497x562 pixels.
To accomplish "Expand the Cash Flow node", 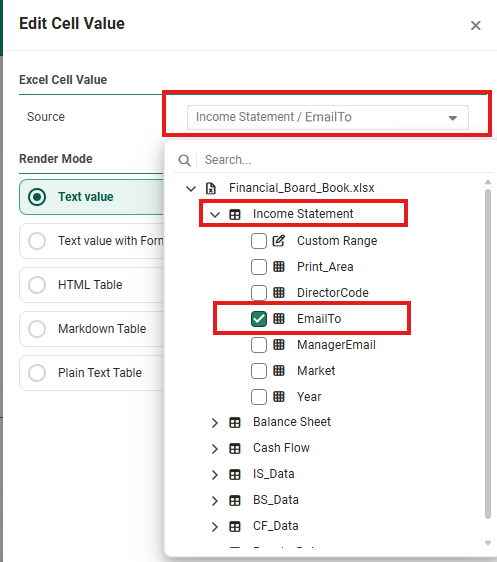I will [215, 449].
